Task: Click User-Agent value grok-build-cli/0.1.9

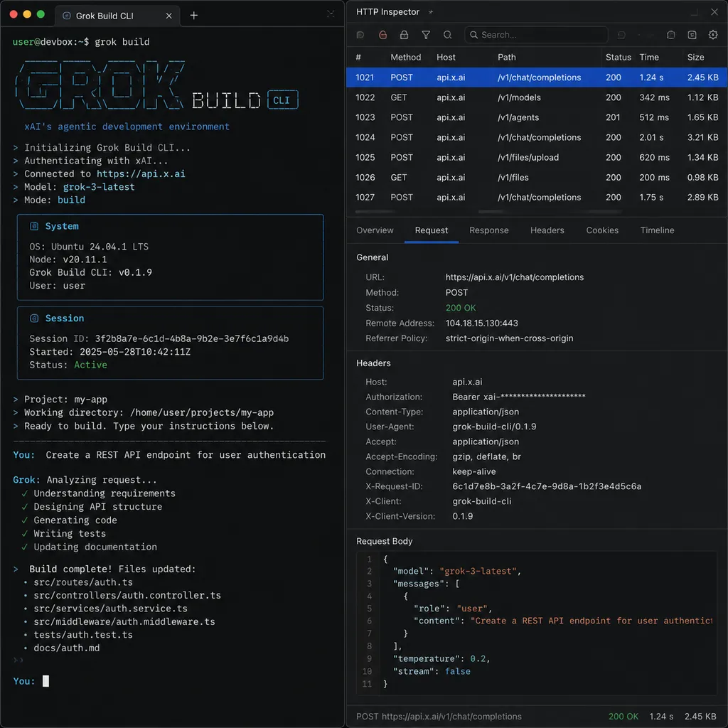Action: tap(494, 427)
